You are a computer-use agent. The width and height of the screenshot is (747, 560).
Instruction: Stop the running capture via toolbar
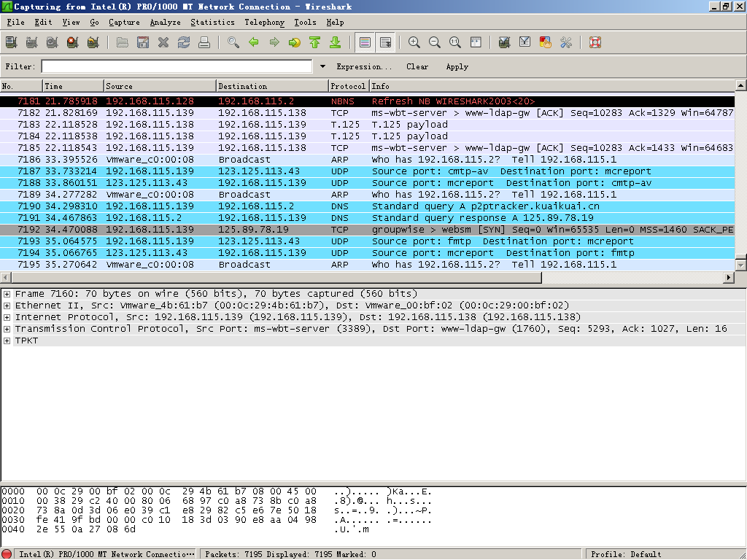coord(73,42)
